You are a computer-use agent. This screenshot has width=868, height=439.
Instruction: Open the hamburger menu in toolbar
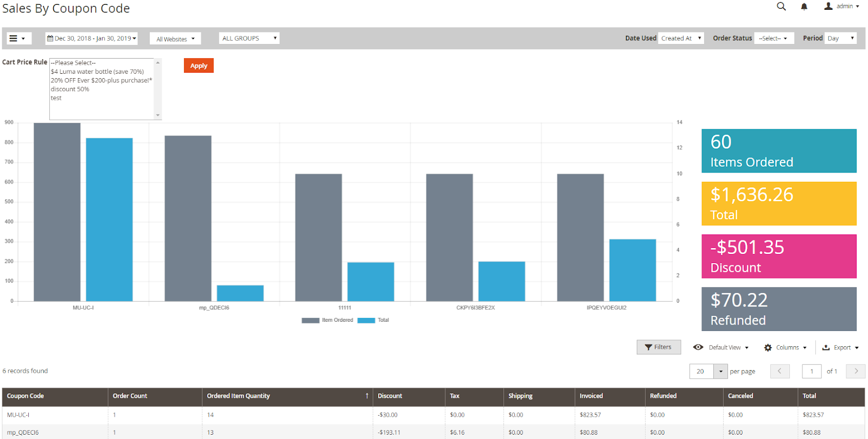18,39
